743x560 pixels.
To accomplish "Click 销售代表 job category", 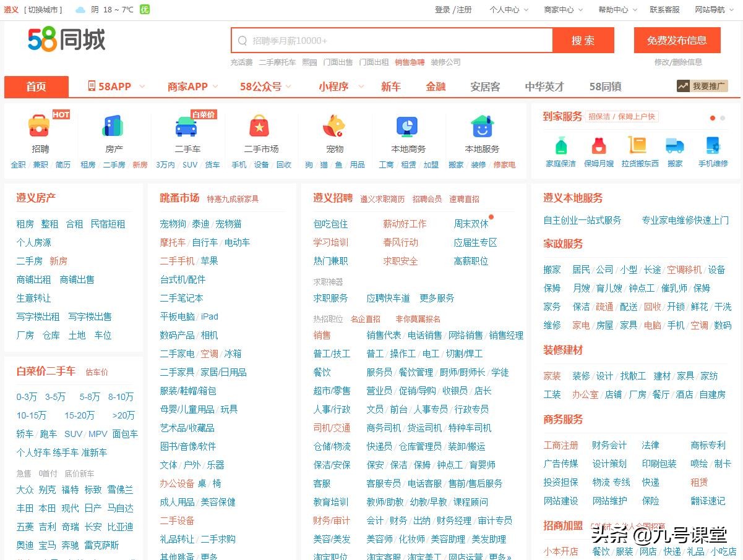I will tap(384, 335).
